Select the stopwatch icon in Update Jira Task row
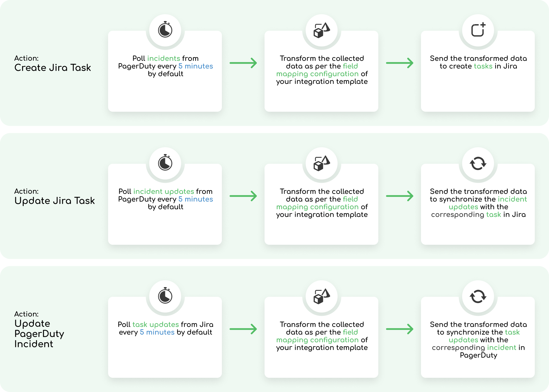 point(165,163)
